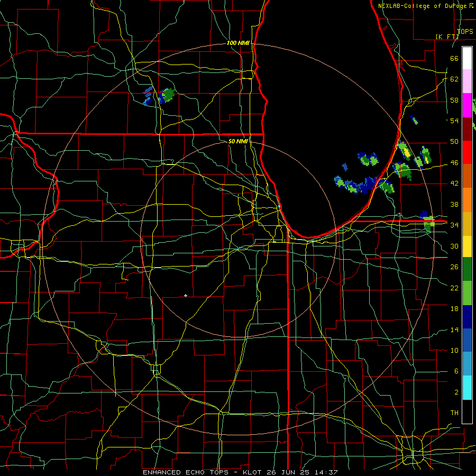
Task: Click the light green legend swatch
Action: click(467, 293)
